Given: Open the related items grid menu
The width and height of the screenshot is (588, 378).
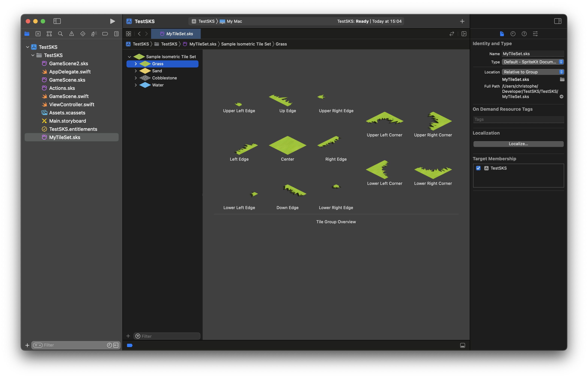Looking at the screenshot, I should point(129,34).
